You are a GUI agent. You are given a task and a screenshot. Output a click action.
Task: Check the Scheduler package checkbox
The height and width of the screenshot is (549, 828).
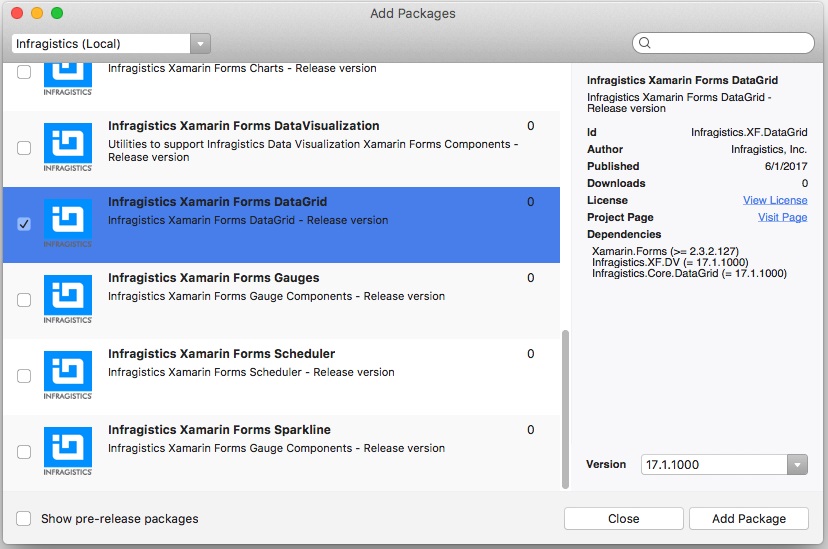(x=24, y=376)
